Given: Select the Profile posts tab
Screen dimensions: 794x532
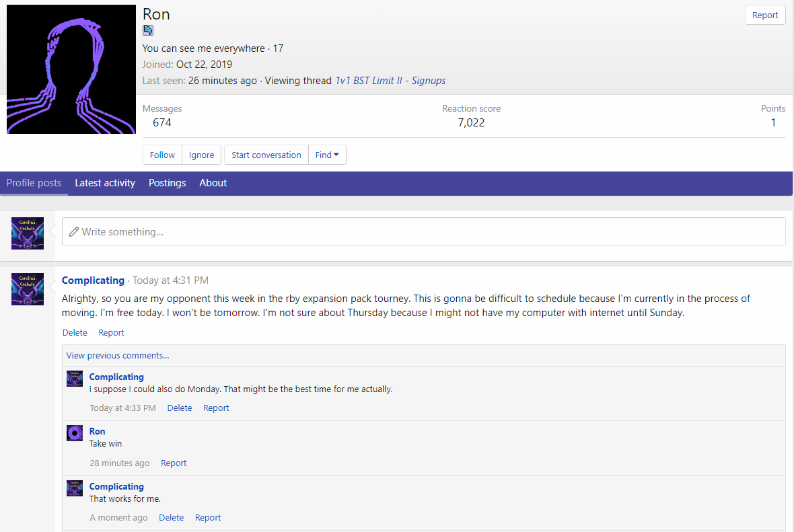Looking at the screenshot, I should coord(34,183).
